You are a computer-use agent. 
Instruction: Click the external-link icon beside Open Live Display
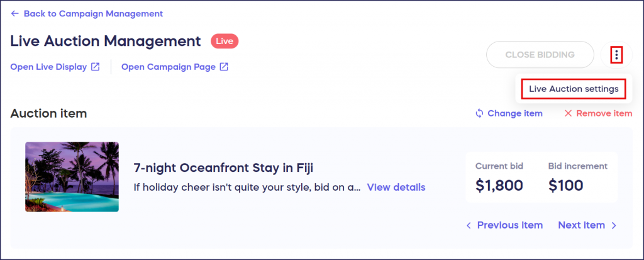[96, 67]
